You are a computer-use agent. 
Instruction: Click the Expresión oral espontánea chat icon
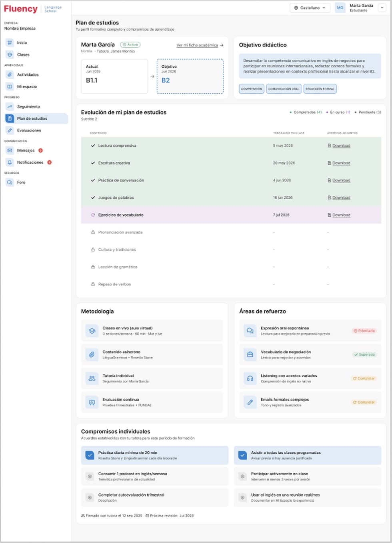250,331
